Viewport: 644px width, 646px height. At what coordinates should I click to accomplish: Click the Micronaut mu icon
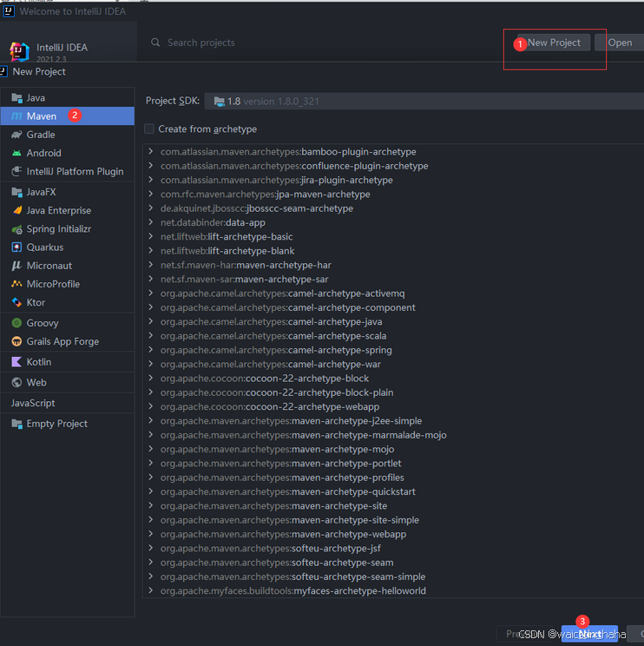click(x=16, y=266)
